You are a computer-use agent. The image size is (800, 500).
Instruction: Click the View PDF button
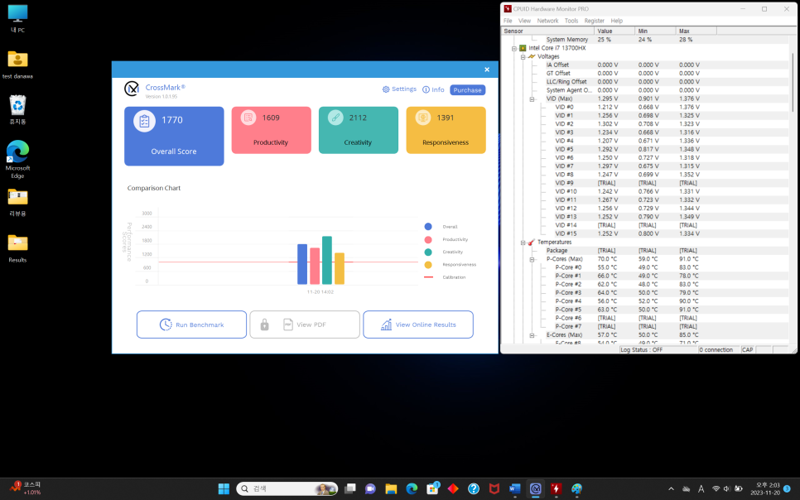coord(305,324)
